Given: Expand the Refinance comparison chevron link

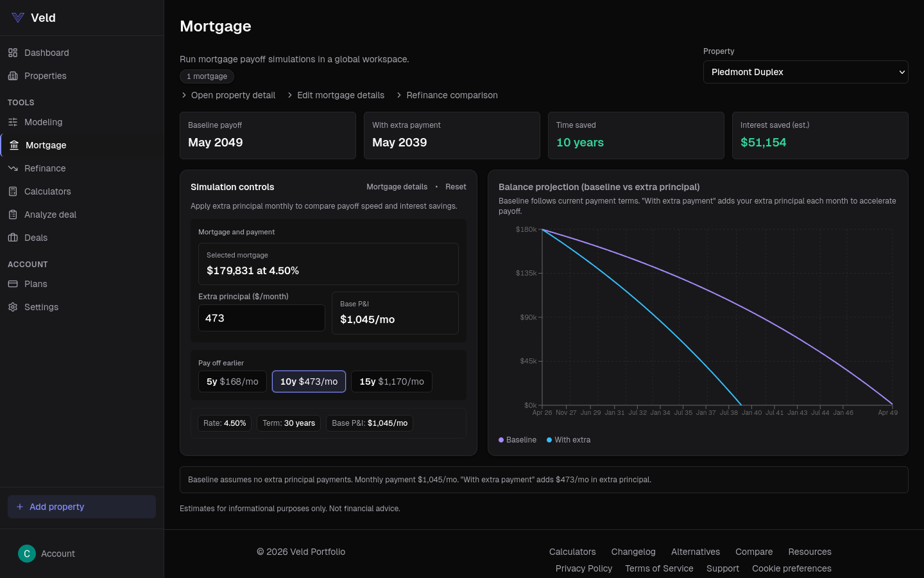Looking at the screenshot, I should tap(399, 95).
